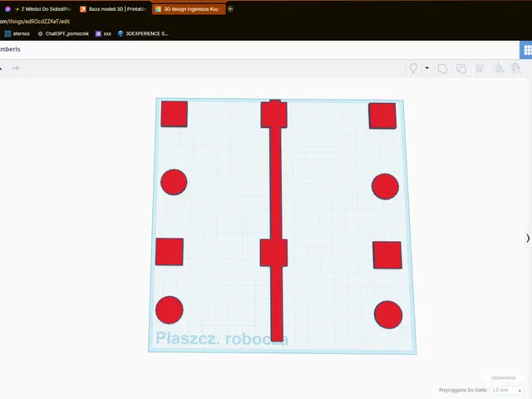Viewport: 532px width, 399px height.
Task: Open the 3DEXPERIENCE S... bookmark
Action: click(x=143, y=33)
